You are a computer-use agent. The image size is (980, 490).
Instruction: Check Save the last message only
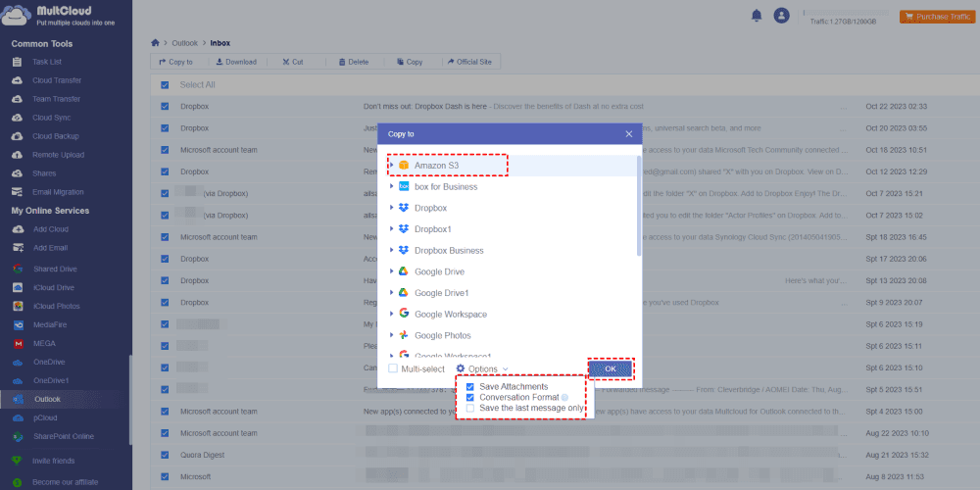tap(470, 408)
